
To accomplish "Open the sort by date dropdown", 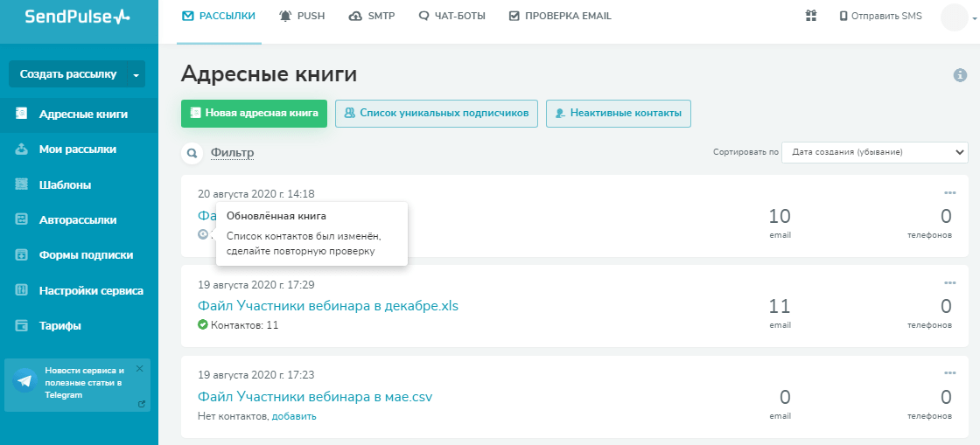I will [x=874, y=152].
